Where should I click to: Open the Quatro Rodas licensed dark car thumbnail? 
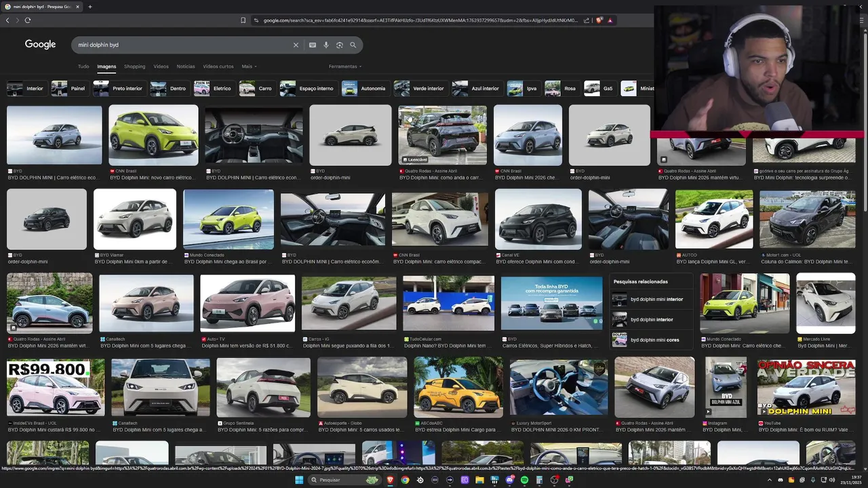pos(442,136)
